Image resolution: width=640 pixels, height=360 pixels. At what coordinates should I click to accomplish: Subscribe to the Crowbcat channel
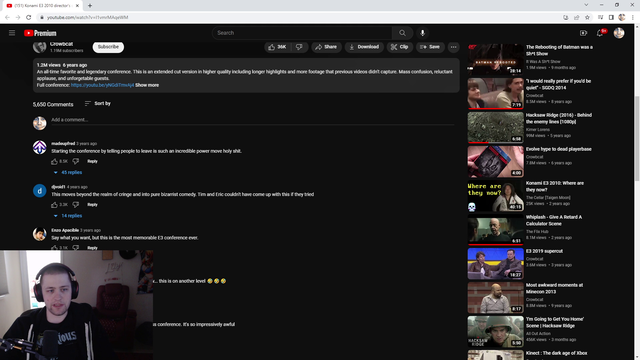point(108,47)
